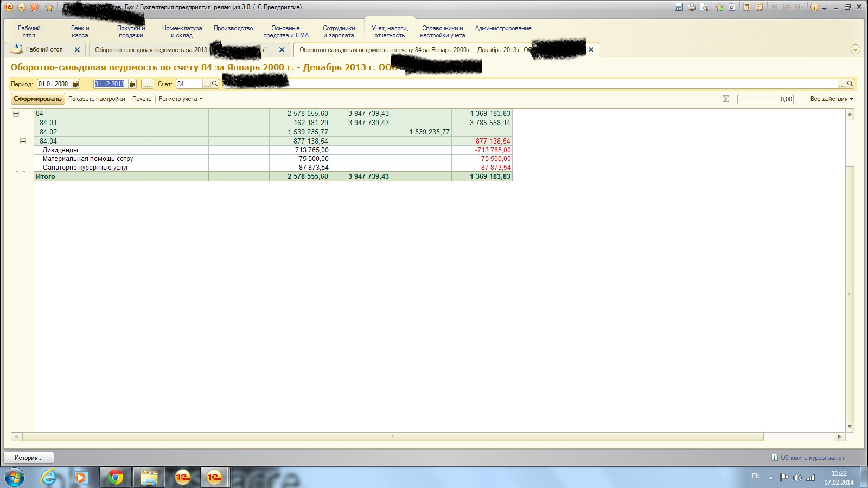
Task: Open the 'История...' button
Action: [29, 458]
